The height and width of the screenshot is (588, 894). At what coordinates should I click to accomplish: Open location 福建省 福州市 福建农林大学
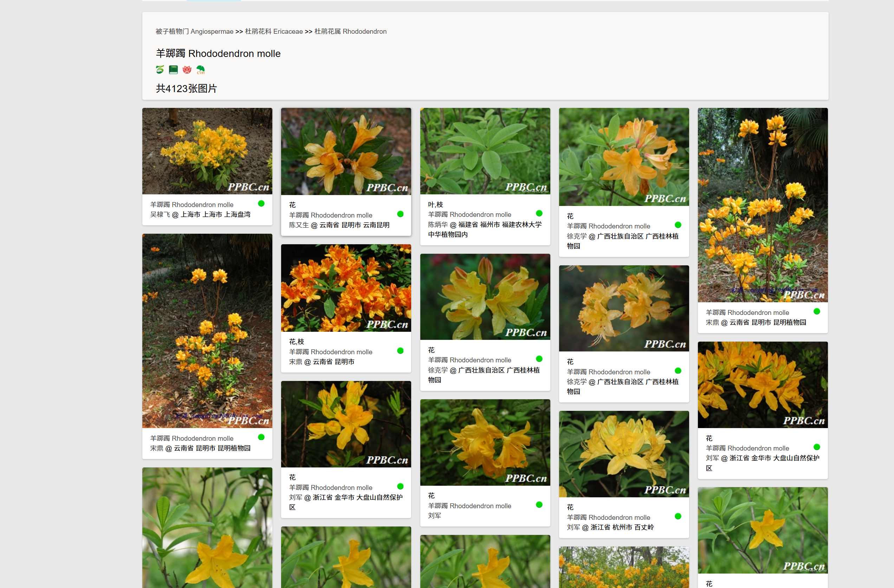(x=485, y=230)
